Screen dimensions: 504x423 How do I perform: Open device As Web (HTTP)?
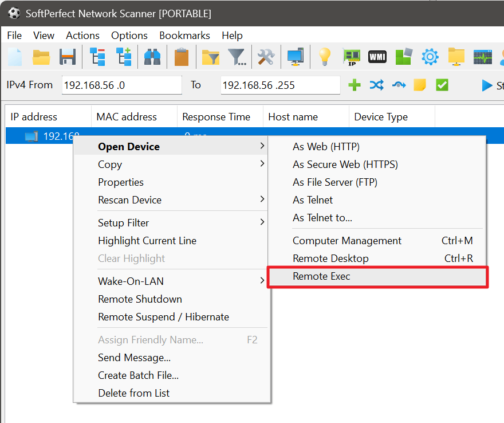pyautogui.click(x=377, y=147)
